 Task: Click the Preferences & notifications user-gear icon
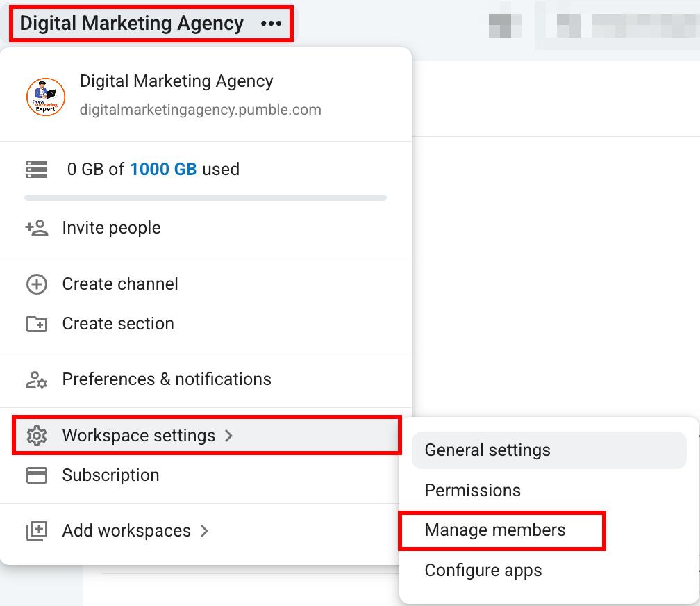[x=37, y=379]
